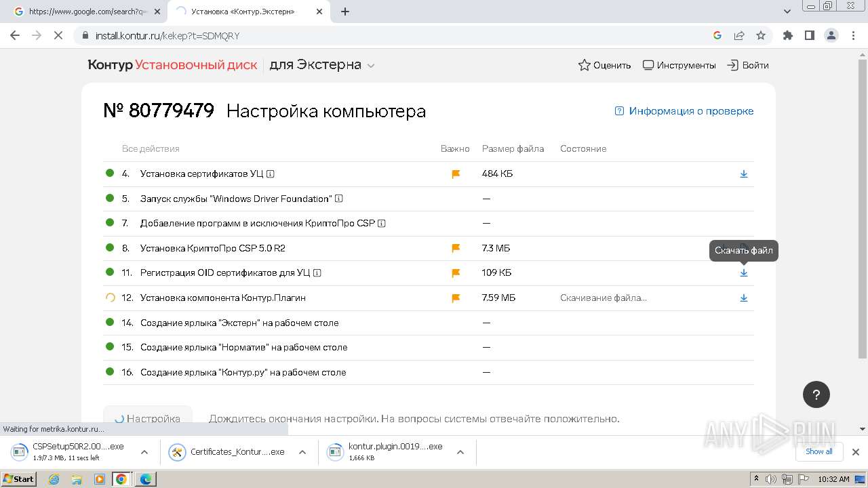Click importance flag in Контур.Плагин row

456,298
